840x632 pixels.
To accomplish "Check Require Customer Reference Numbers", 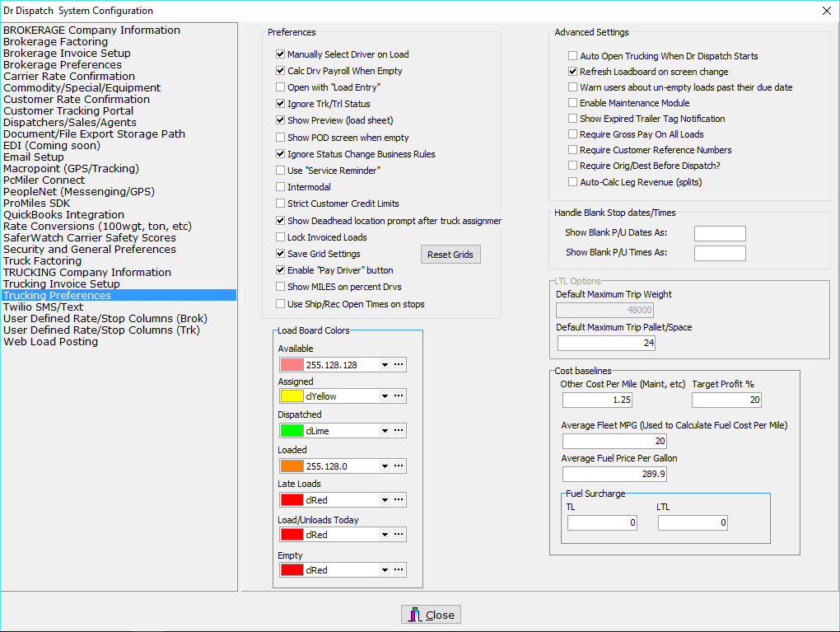I will pos(572,150).
